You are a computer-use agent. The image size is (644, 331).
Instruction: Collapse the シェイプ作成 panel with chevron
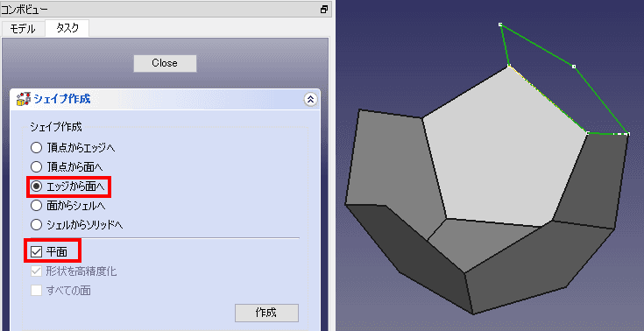(310, 99)
